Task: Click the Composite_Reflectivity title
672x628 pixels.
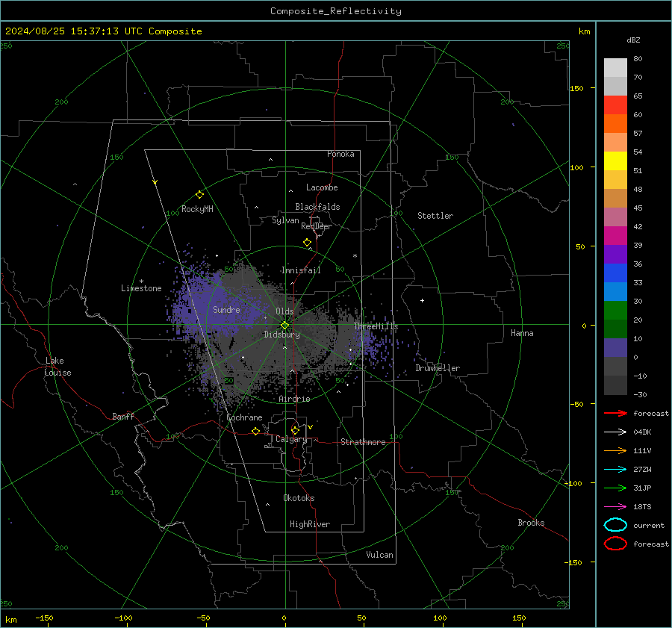Action: [336, 11]
